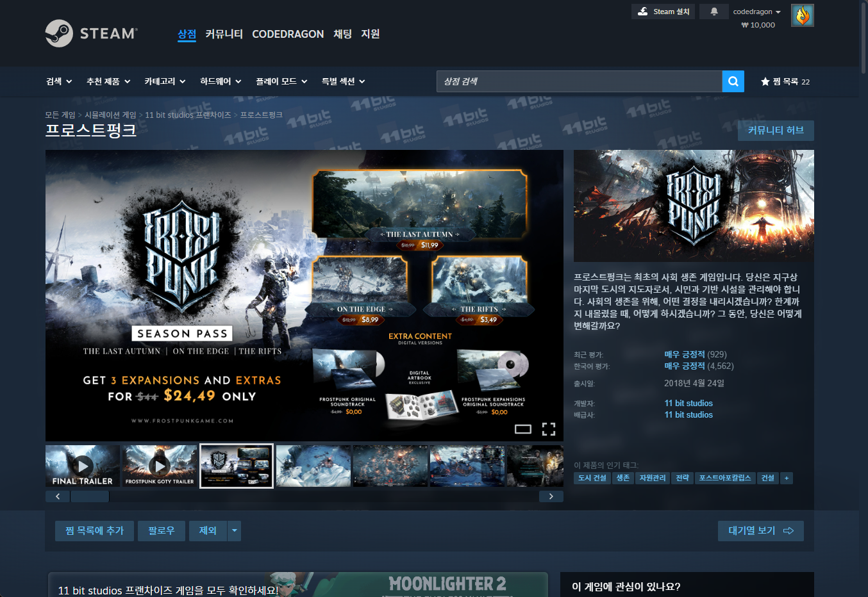Open the 지원 support tab
Viewport: 868px width, 597px height.
click(371, 34)
